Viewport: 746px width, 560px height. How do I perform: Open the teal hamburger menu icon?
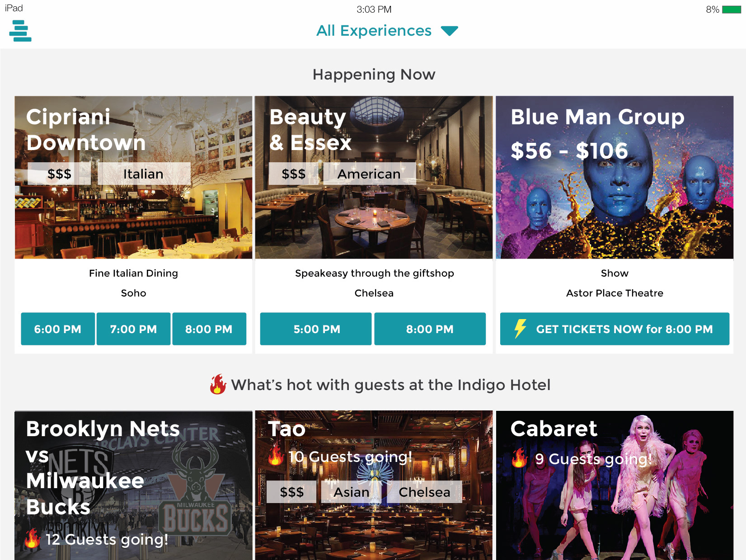[x=20, y=31]
